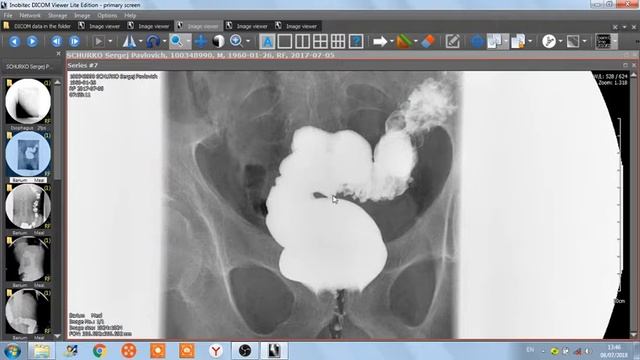Screen dimensions: 640x360
Task: Click the edit pencil note icon
Action: pyautogui.click(x=452, y=41)
